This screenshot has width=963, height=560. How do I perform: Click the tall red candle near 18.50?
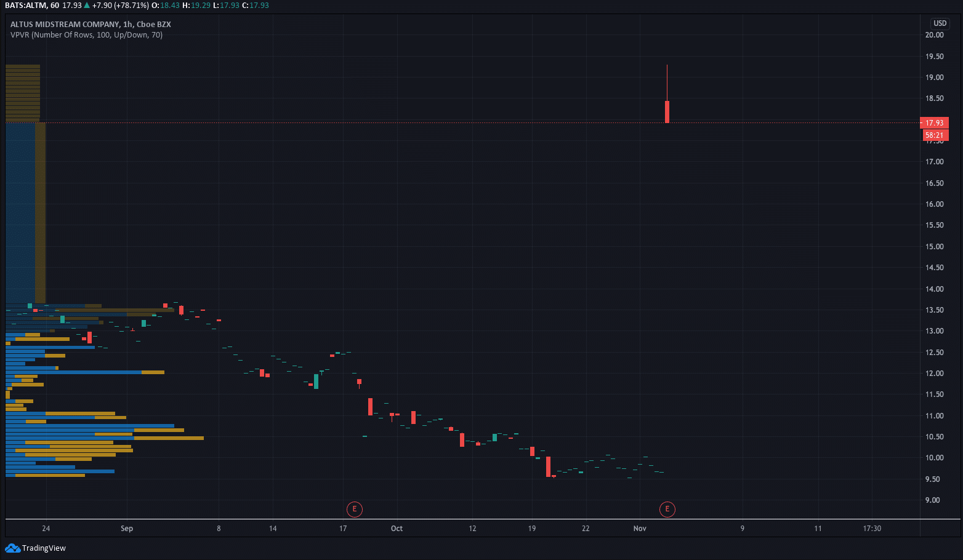coord(667,111)
